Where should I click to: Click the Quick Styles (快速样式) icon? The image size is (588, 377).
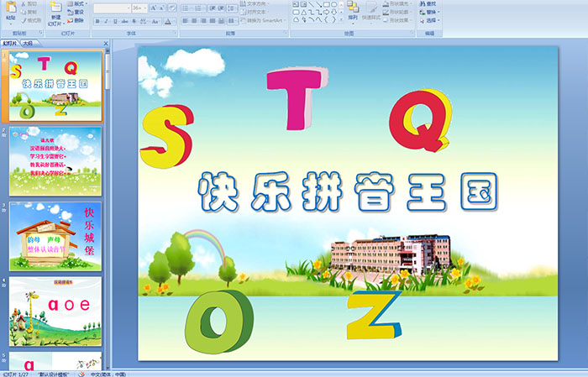[x=372, y=12]
